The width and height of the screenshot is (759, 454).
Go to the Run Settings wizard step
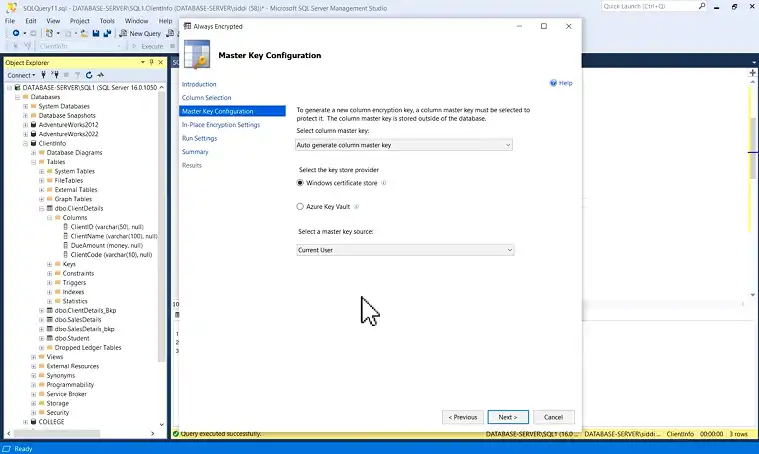point(199,138)
